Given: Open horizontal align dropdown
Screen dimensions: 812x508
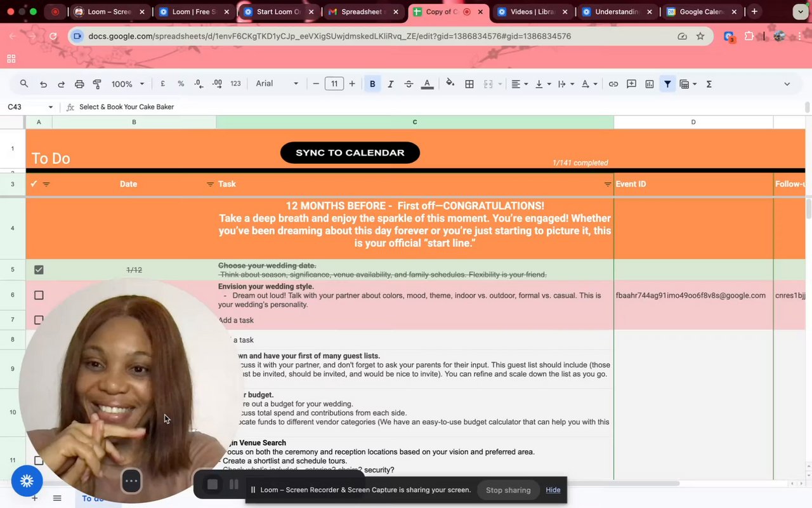Looking at the screenshot, I should 520,84.
